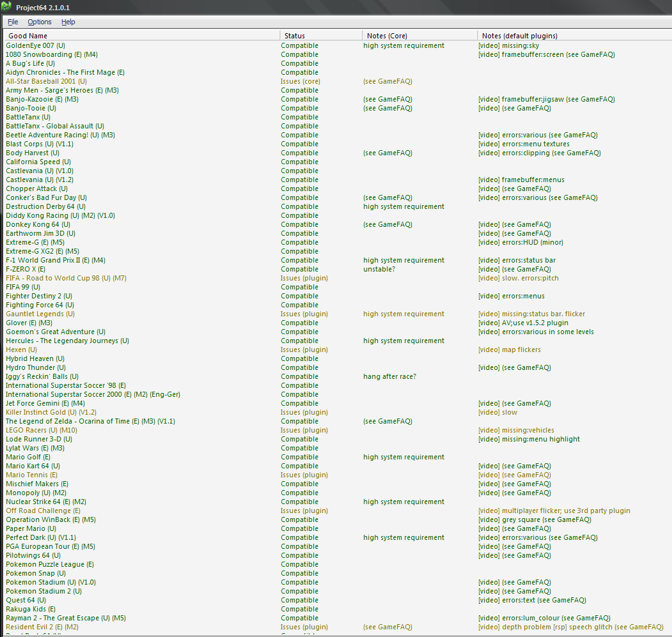Select Operation WinBack (E) (M5)
The width and height of the screenshot is (672, 637).
point(51,519)
